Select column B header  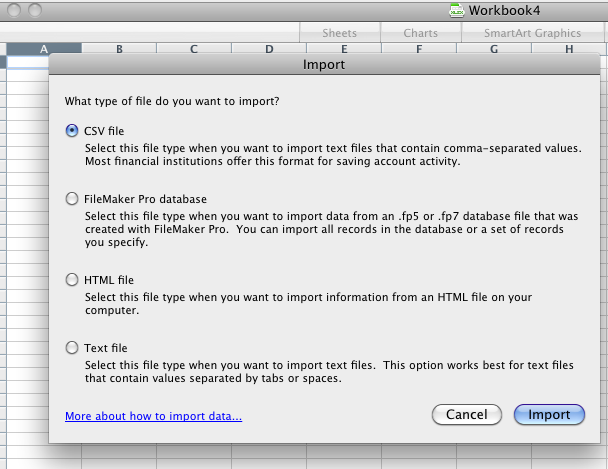coord(119,49)
